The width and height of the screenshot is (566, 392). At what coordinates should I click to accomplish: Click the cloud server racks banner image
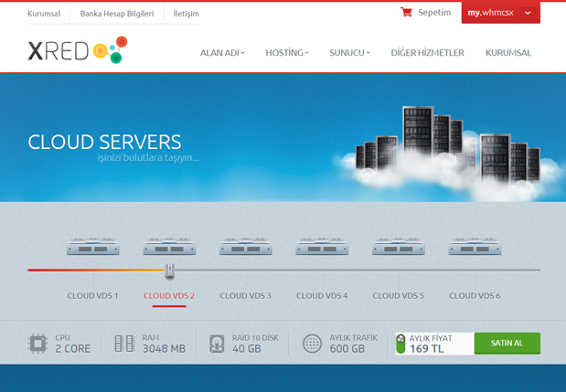pyautogui.click(x=448, y=154)
